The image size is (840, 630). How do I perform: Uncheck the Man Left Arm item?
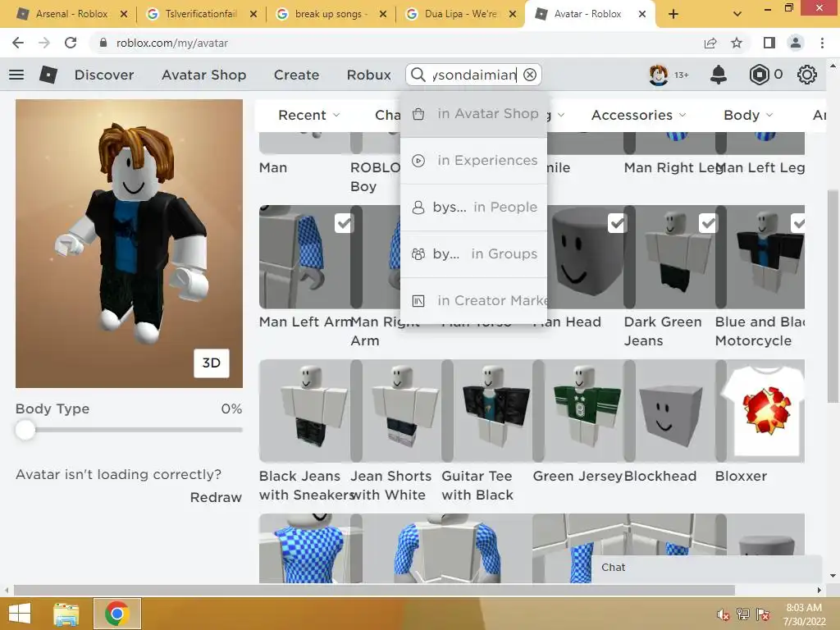344,223
